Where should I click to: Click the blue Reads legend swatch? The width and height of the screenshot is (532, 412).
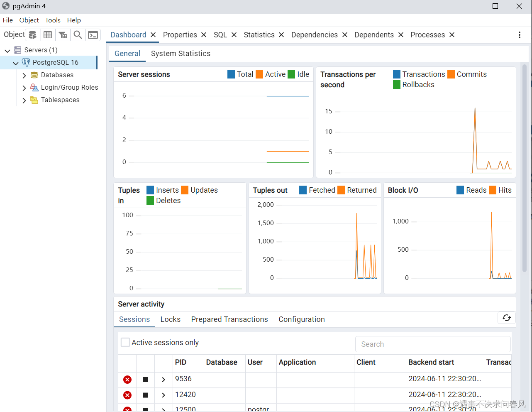(x=460, y=190)
